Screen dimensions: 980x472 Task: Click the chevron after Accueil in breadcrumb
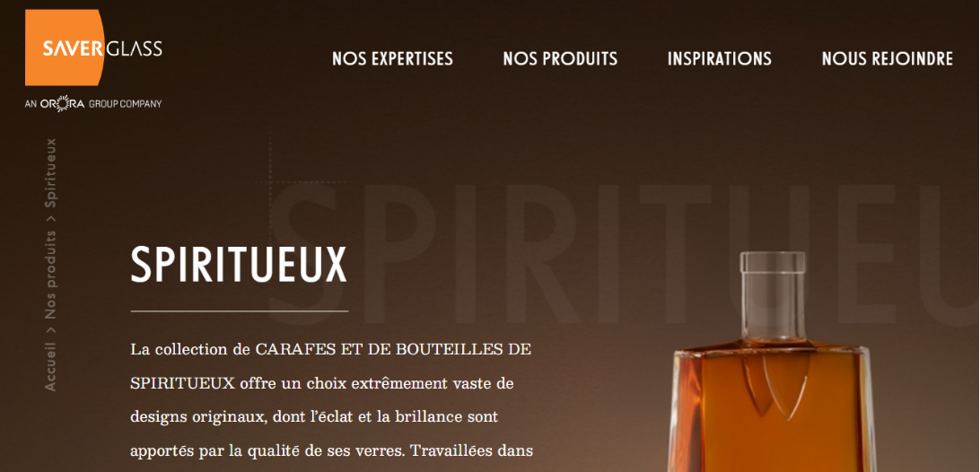50,330
